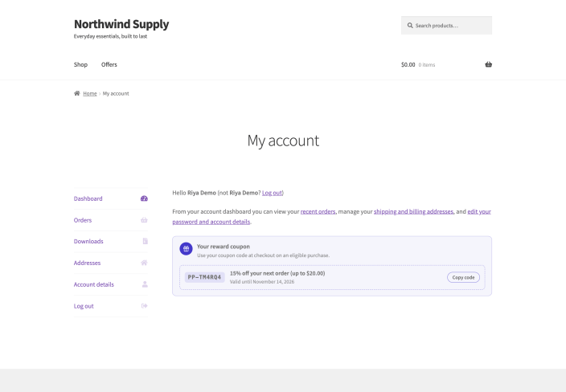Click the Addresses house icon
This screenshot has width=566, height=392.
click(144, 263)
